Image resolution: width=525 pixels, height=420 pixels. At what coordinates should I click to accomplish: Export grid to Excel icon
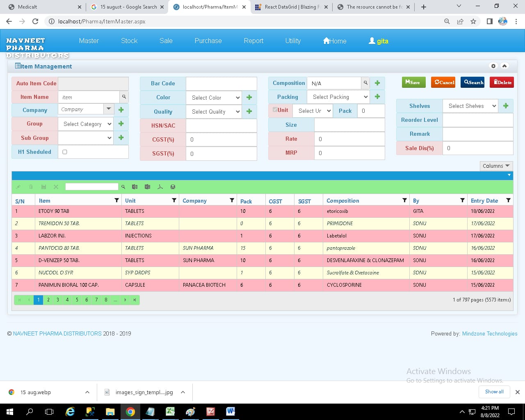click(135, 187)
